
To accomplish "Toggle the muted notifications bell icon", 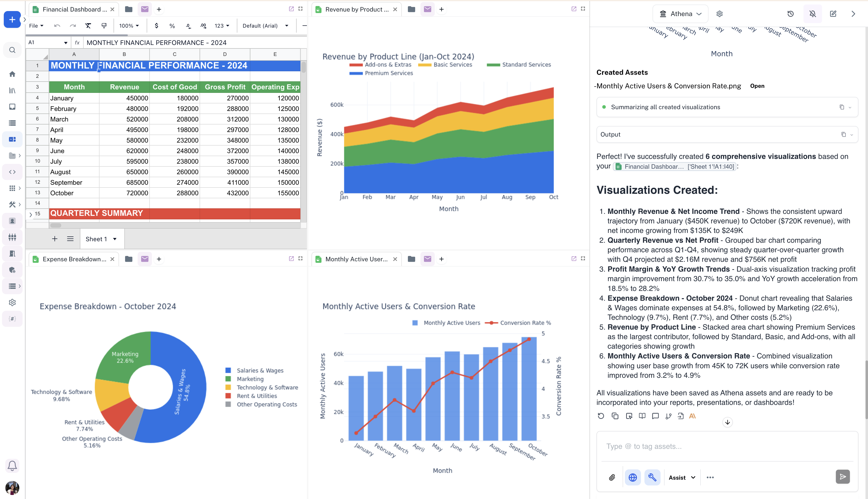I will tap(812, 14).
